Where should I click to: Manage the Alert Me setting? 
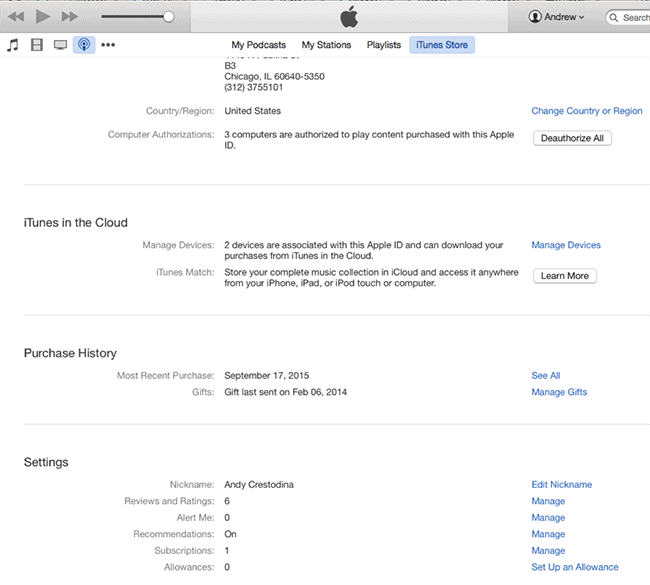[x=548, y=517]
